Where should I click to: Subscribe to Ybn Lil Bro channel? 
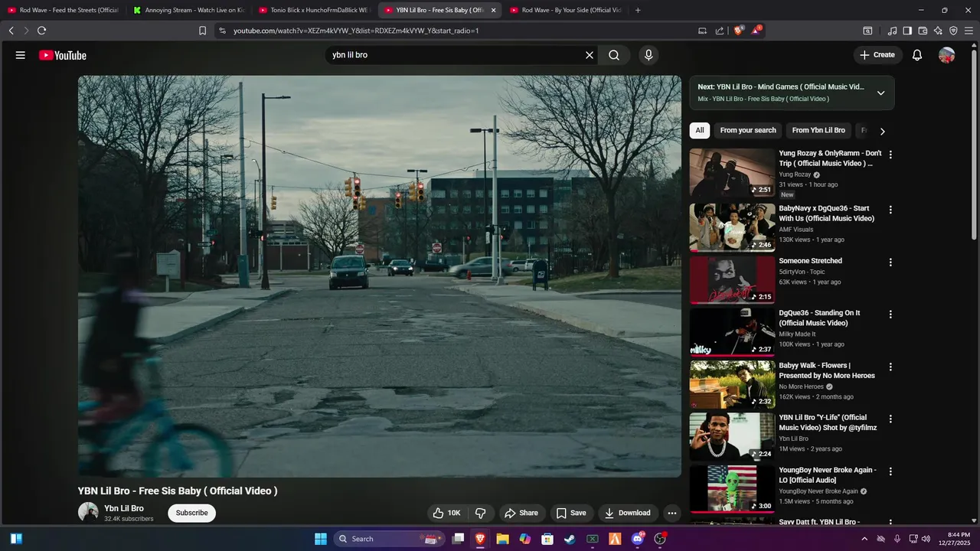coord(191,513)
